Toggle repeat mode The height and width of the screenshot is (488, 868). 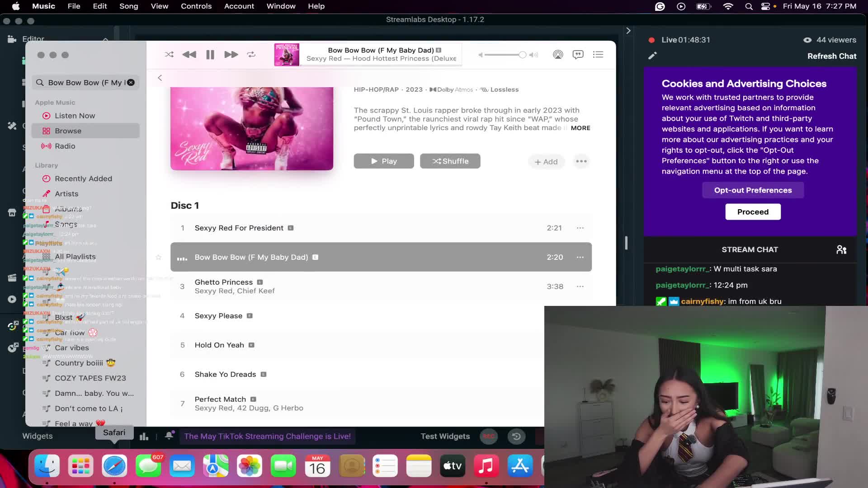(251, 55)
